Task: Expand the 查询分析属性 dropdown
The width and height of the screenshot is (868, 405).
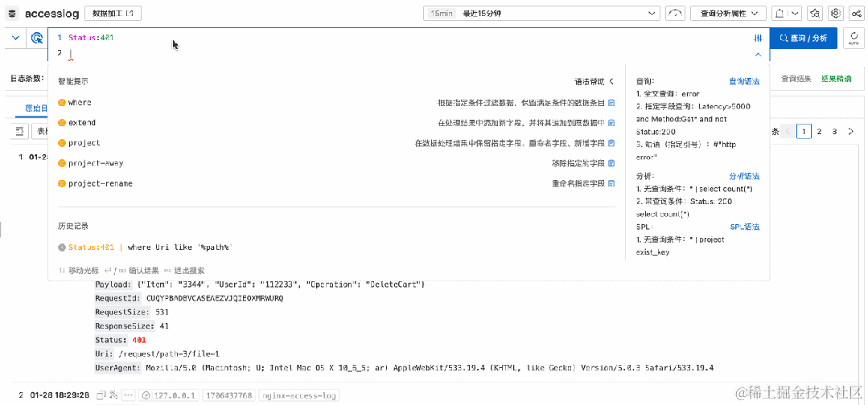Action: [728, 14]
